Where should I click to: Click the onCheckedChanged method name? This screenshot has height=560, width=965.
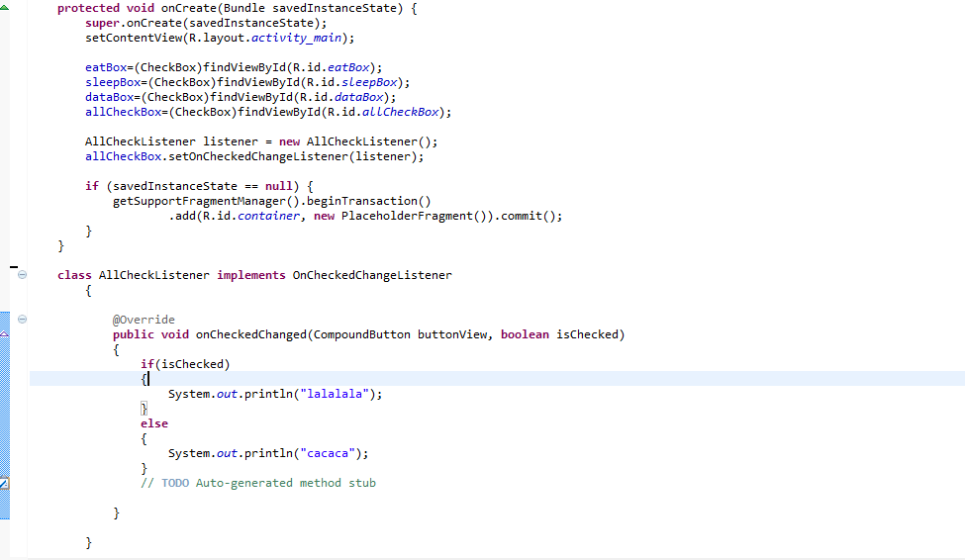coord(251,334)
